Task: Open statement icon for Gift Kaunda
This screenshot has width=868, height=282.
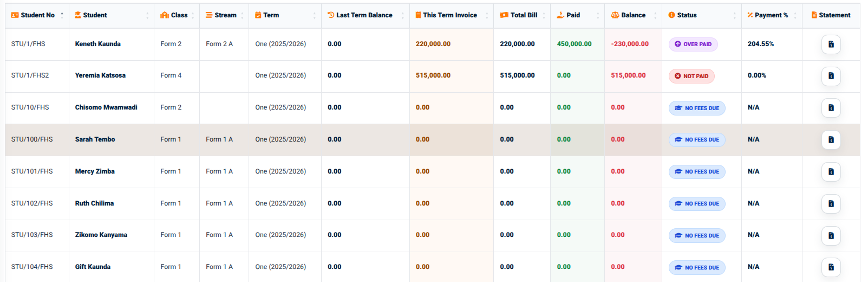Action: [x=831, y=267]
